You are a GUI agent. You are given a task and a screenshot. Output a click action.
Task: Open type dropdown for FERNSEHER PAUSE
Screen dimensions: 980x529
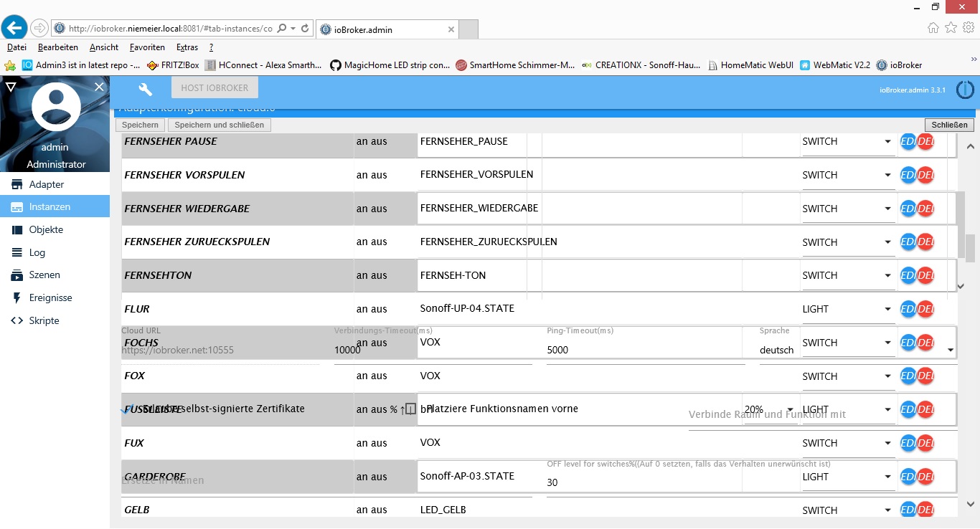coord(847,142)
